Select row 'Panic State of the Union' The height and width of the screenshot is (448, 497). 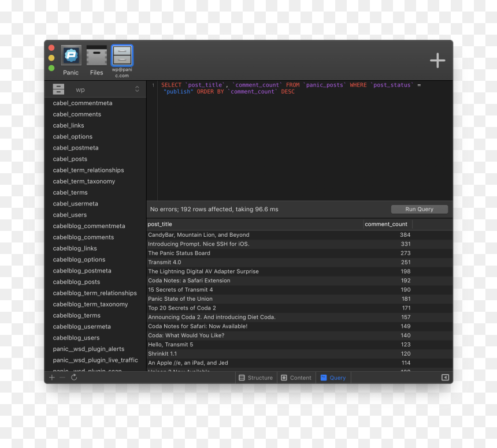point(299,299)
